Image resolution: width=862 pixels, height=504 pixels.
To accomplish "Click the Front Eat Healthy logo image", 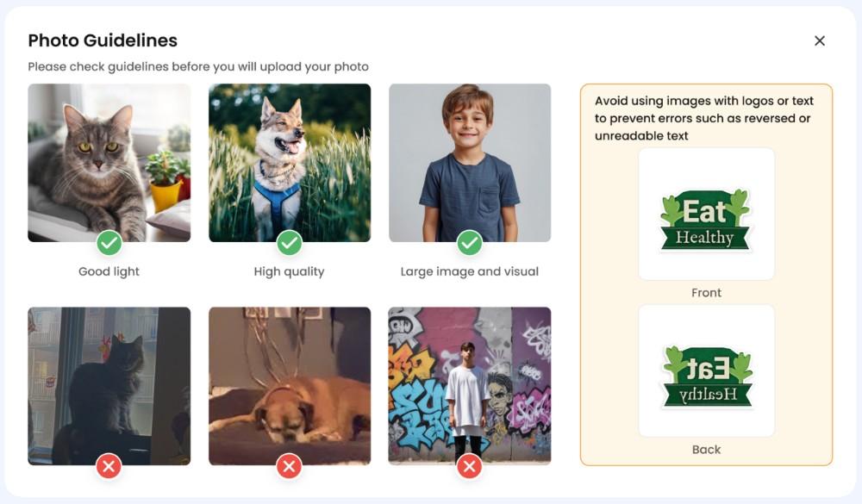I will pyautogui.click(x=706, y=215).
